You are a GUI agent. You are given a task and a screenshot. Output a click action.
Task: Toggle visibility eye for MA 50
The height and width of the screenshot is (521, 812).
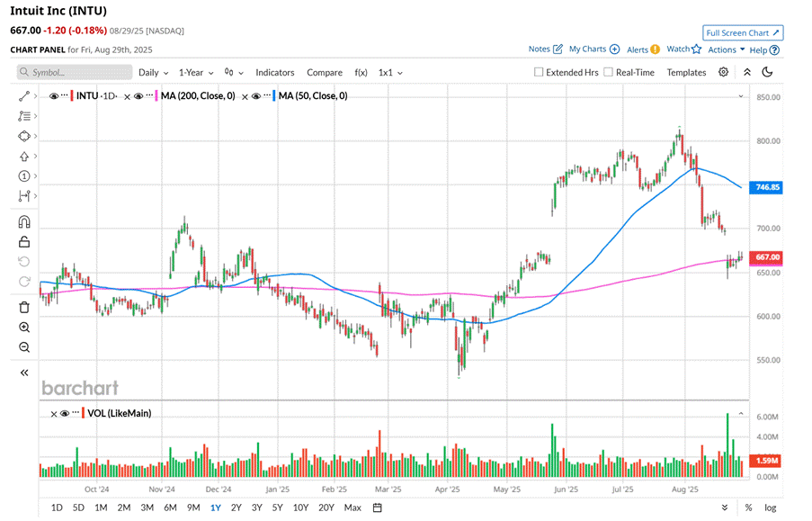[x=255, y=96]
